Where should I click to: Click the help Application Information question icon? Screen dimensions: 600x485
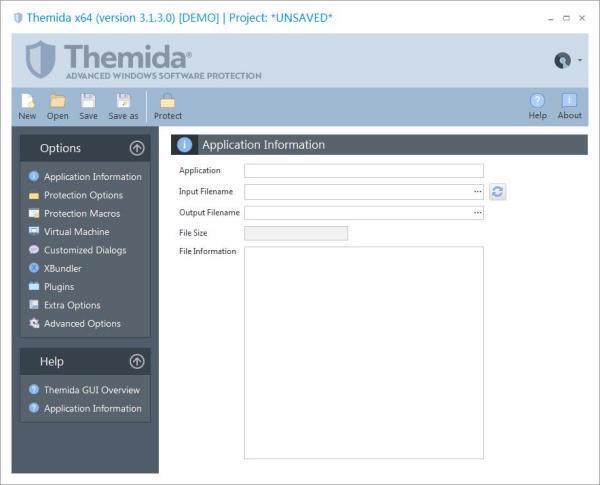(x=34, y=408)
